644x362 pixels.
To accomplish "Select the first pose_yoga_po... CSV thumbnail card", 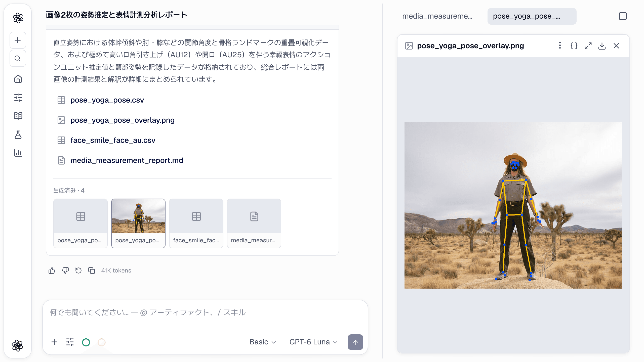I will point(80,223).
